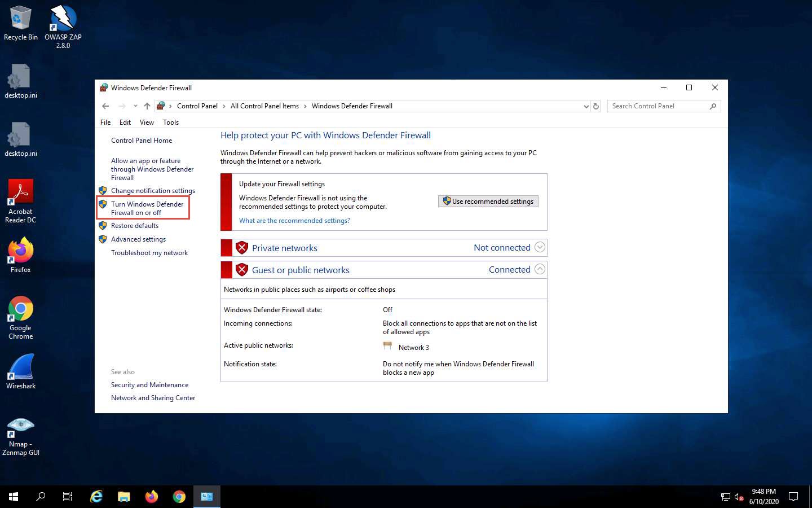Expand the Private networks section chevron
Screen dimensions: 812x508
pyautogui.click(x=540, y=247)
